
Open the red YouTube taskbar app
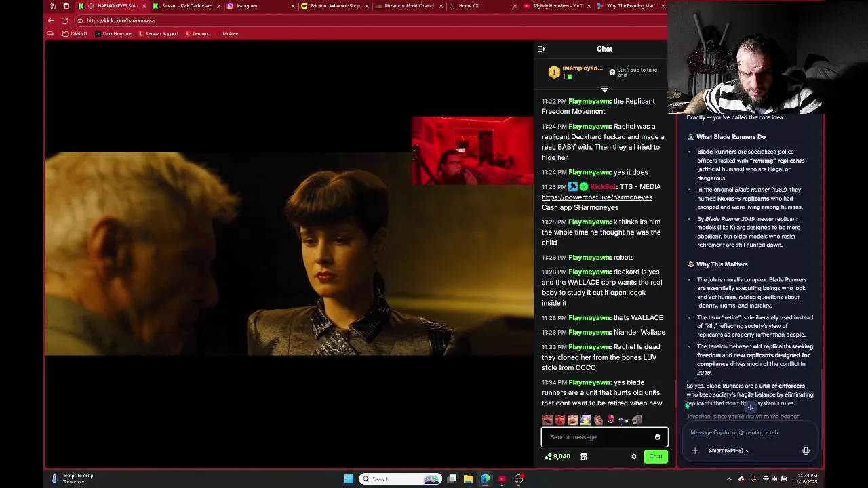click(x=502, y=479)
